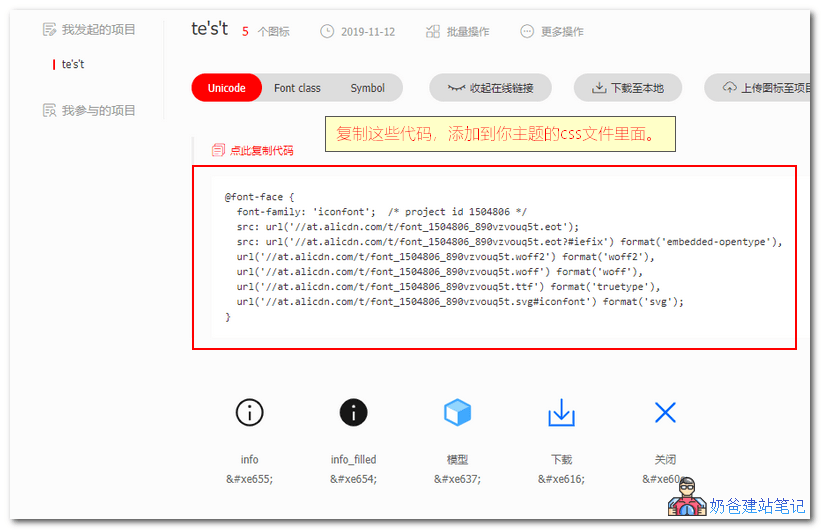Select the info_filled icon
821x530 pixels.
[353, 413]
